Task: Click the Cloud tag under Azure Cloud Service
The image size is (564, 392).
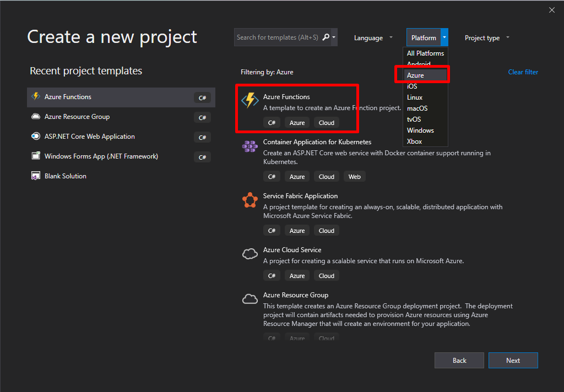Action: tap(326, 276)
